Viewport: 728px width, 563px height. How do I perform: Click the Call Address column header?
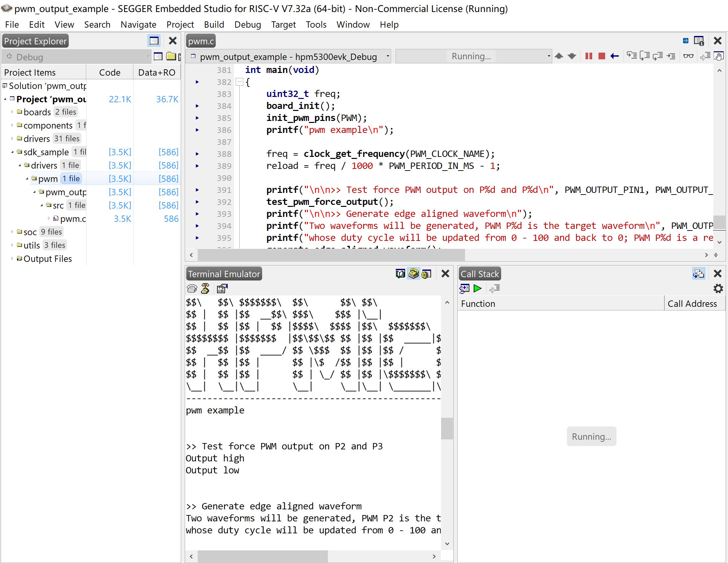tap(694, 303)
